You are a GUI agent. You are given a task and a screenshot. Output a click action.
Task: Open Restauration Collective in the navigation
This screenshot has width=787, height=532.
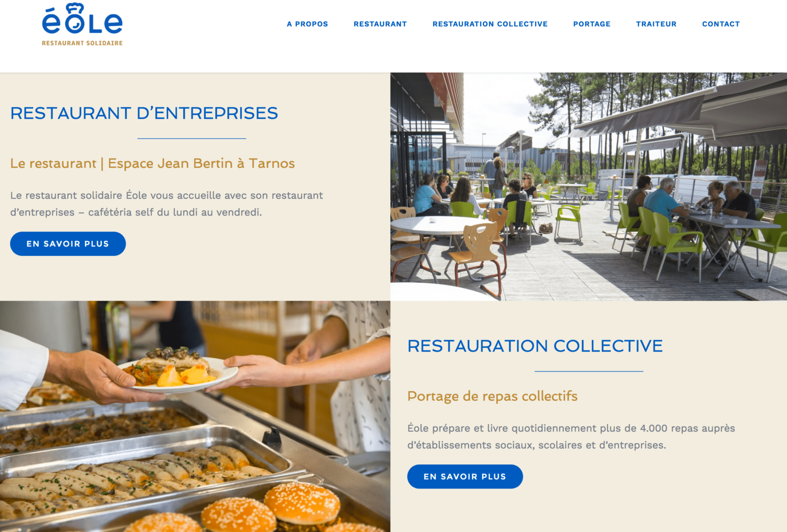(x=490, y=24)
